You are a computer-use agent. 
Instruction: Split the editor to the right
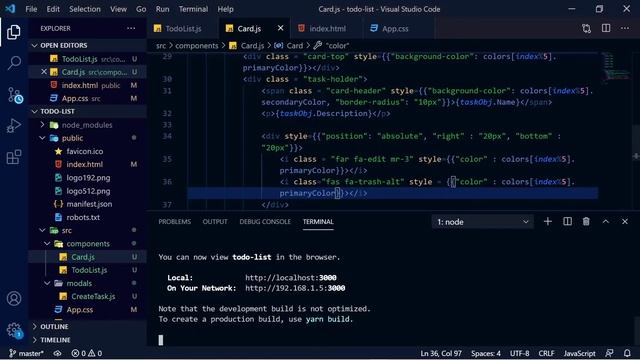(x=606, y=28)
